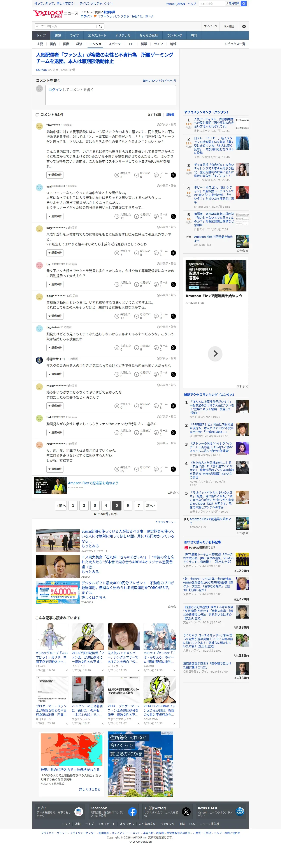
Task: Sort comments by 新着順
Action: point(170,115)
